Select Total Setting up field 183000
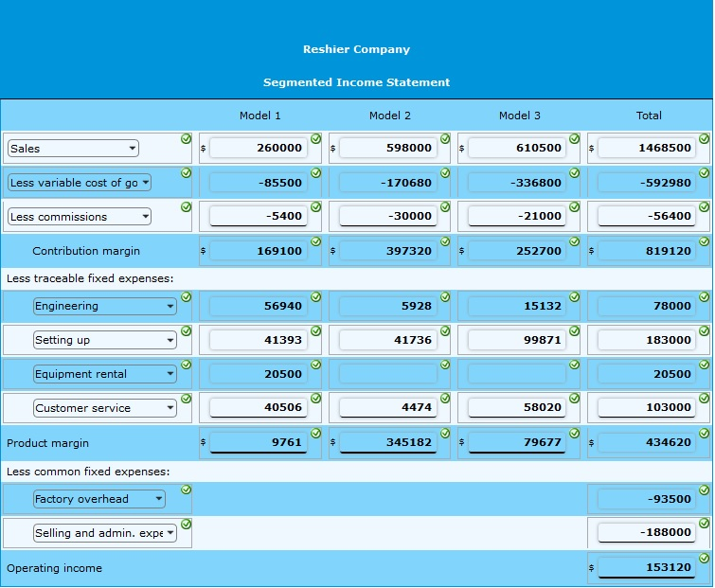 pos(647,340)
